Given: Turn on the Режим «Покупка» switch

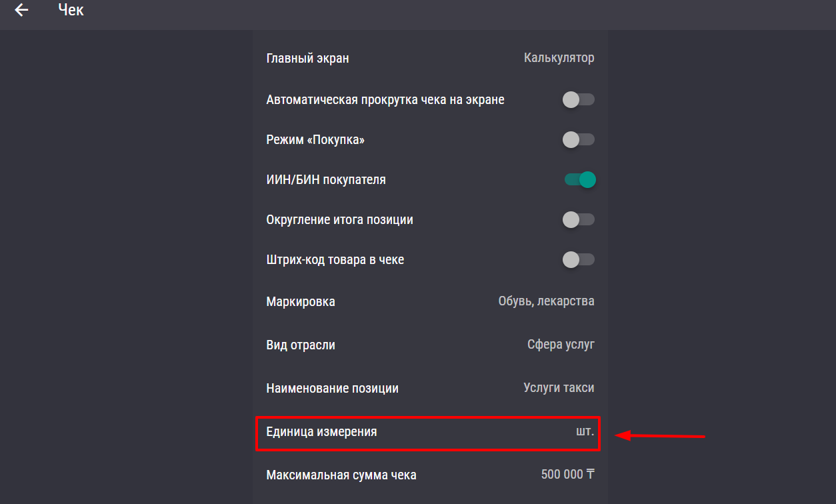Looking at the screenshot, I should click(578, 140).
